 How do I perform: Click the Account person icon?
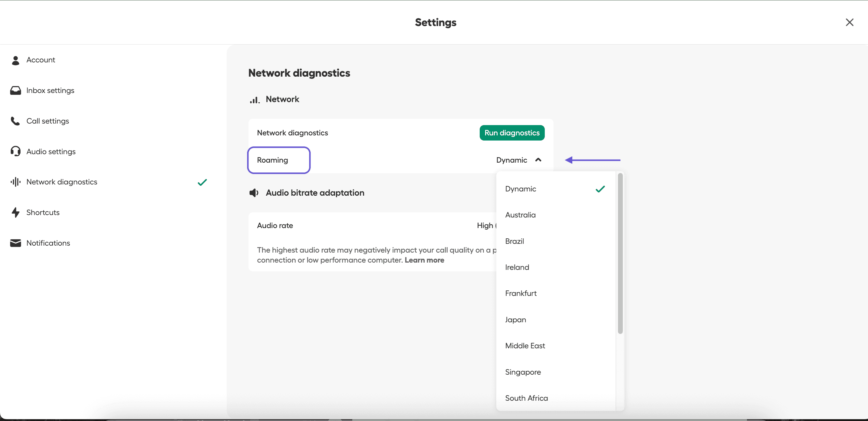[x=15, y=60]
